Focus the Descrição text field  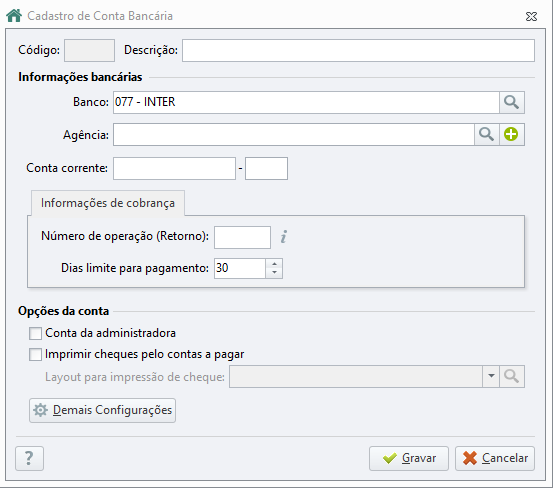pyautogui.click(x=358, y=51)
